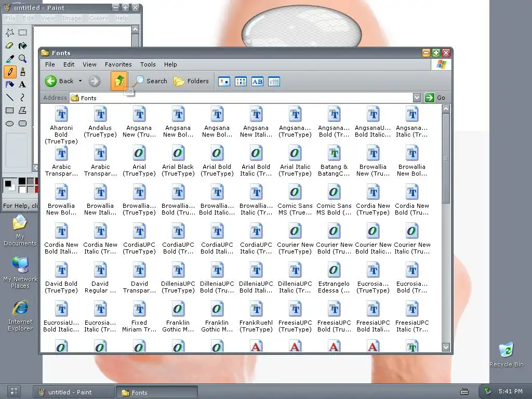Click Paint canvas scroll up arrow
Viewport: 532px width, 399px height.
tap(135, 30)
